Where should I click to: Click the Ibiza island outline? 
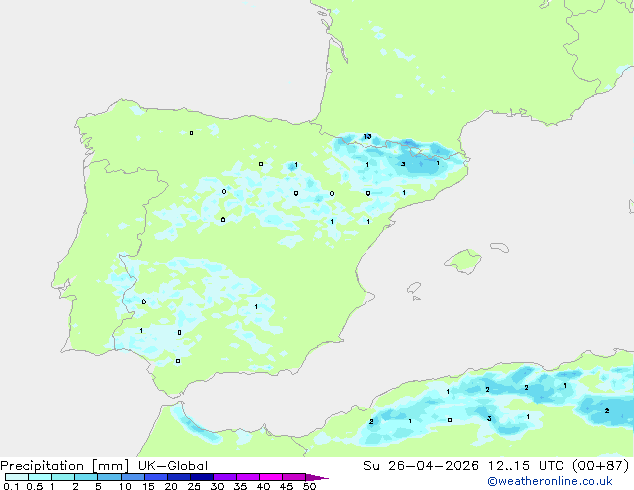[x=414, y=288]
